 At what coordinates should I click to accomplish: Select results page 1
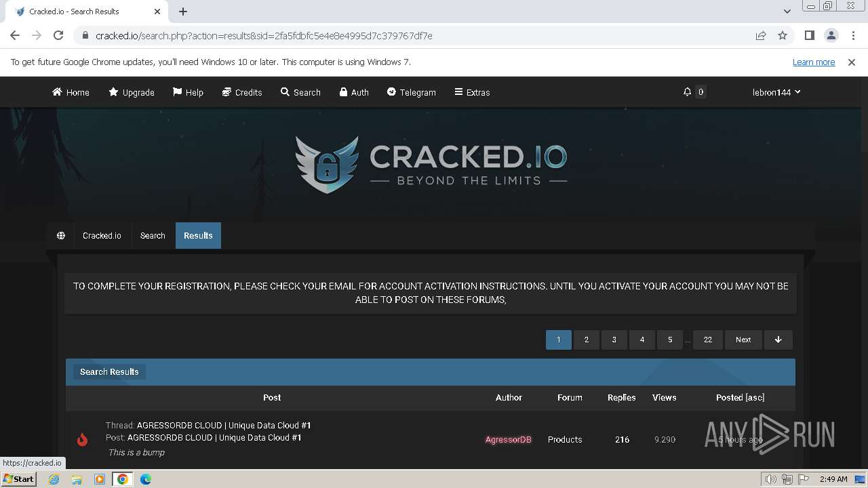tap(559, 340)
